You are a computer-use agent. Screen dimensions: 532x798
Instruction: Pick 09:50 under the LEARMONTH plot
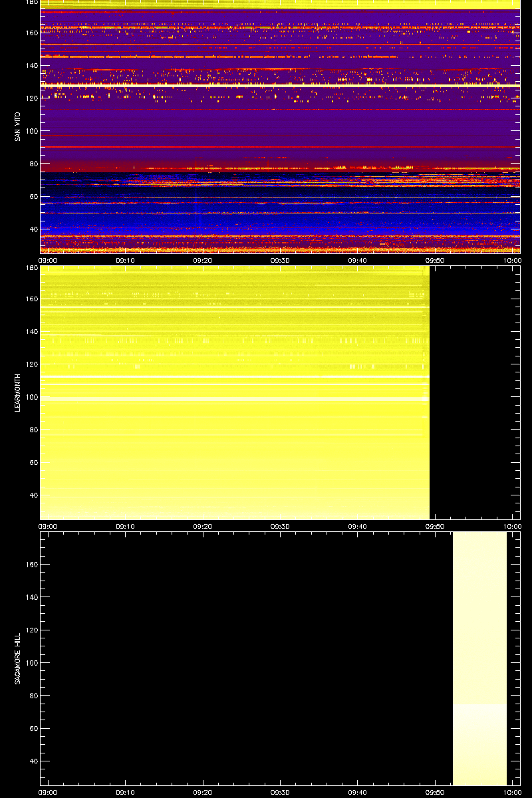[x=435, y=527]
